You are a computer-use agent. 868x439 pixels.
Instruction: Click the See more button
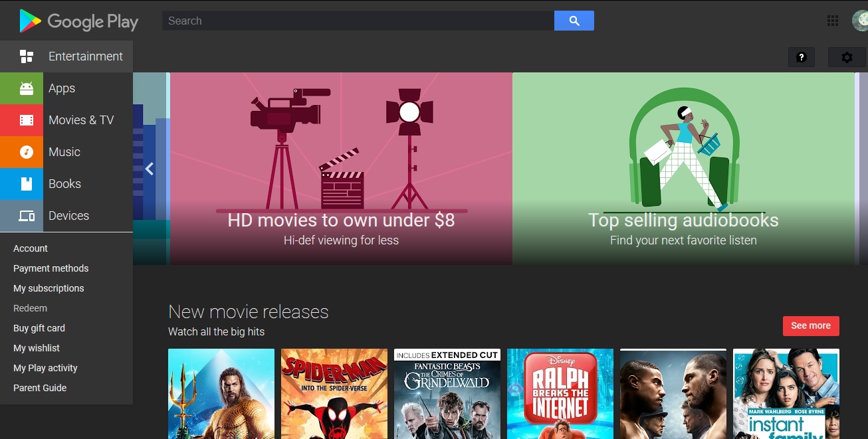(x=811, y=325)
